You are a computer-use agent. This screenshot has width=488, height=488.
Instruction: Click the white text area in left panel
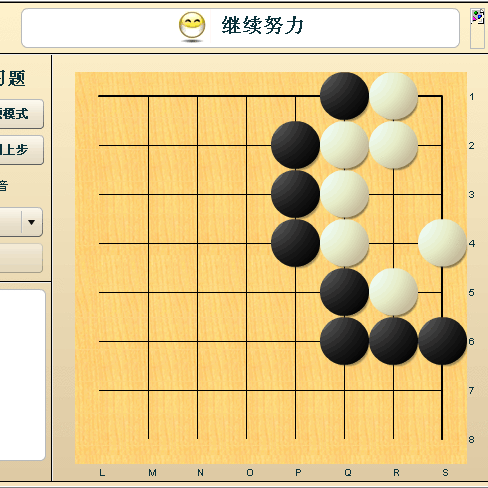22,375
